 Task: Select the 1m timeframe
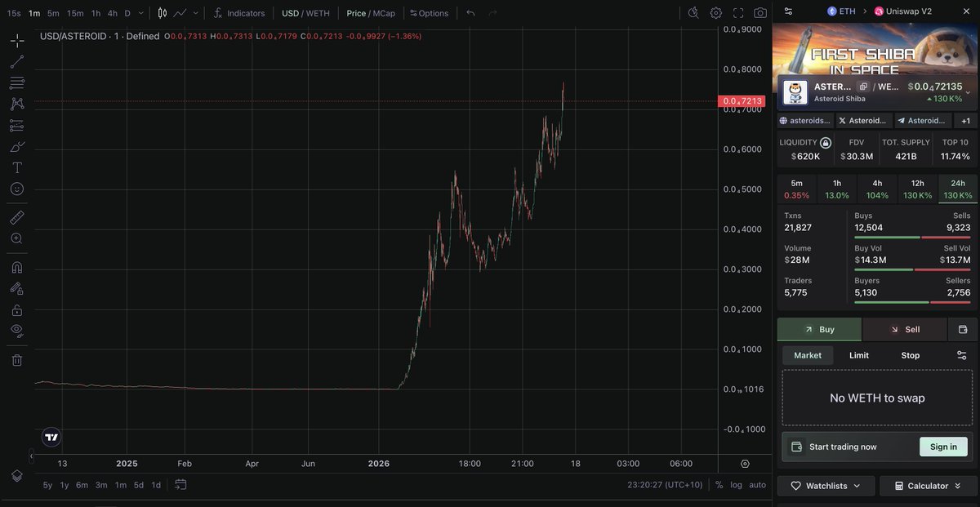point(34,13)
